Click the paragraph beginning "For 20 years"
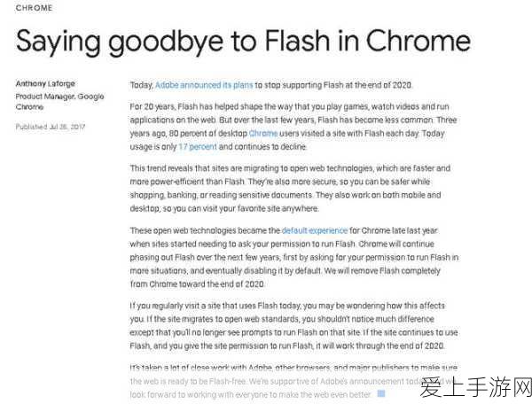The width and height of the screenshot is (532, 404). tap(293, 127)
